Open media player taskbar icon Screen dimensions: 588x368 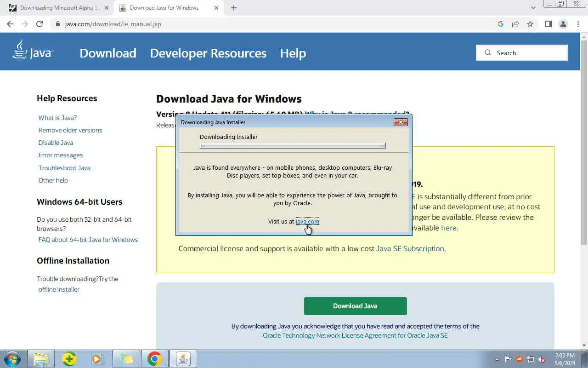point(98,359)
